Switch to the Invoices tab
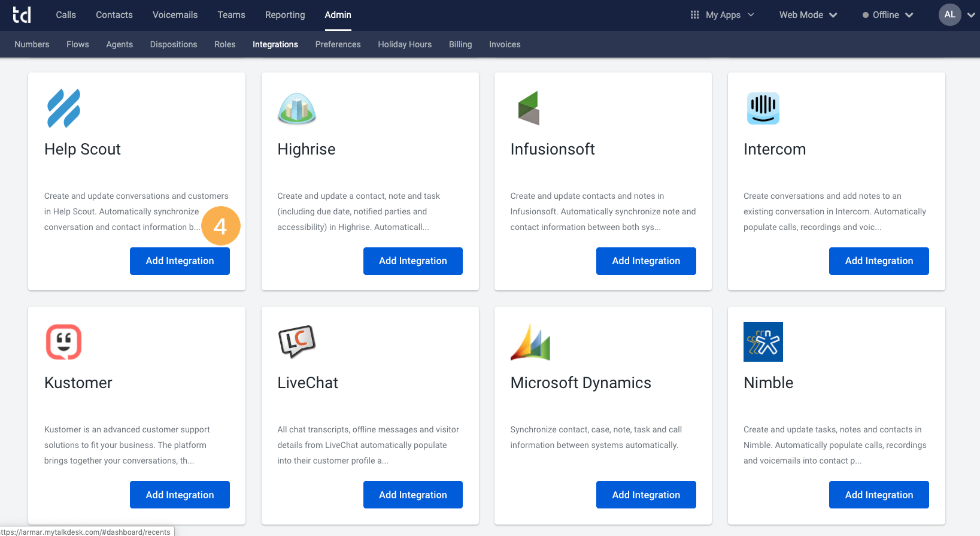The image size is (980, 536). coord(505,44)
